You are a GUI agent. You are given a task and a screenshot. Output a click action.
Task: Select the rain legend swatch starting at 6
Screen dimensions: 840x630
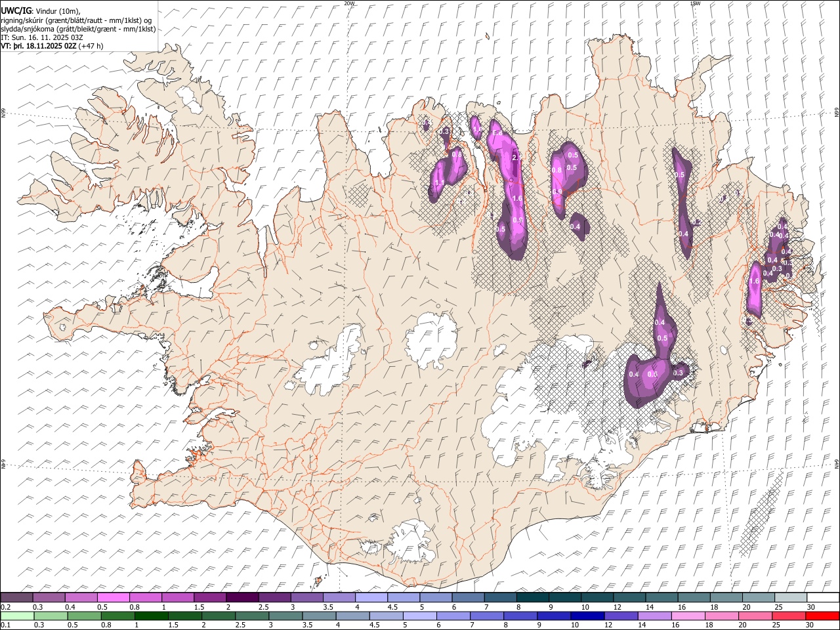coord(453,616)
